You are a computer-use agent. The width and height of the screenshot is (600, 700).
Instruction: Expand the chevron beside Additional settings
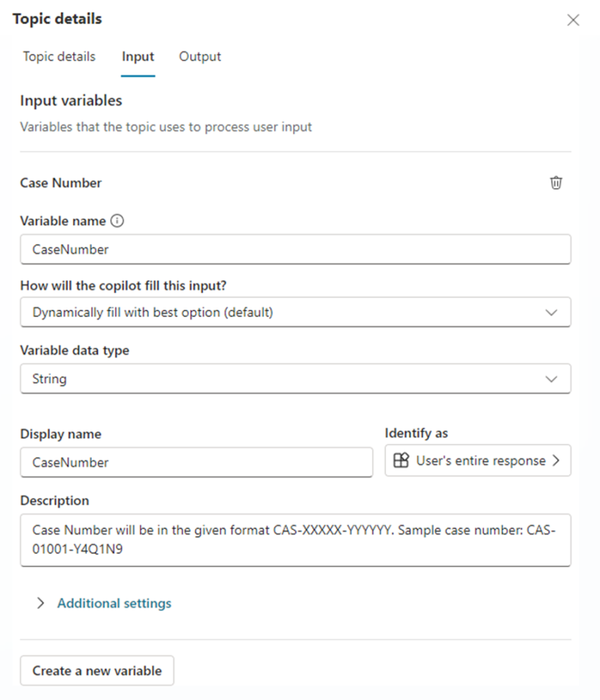click(41, 603)
